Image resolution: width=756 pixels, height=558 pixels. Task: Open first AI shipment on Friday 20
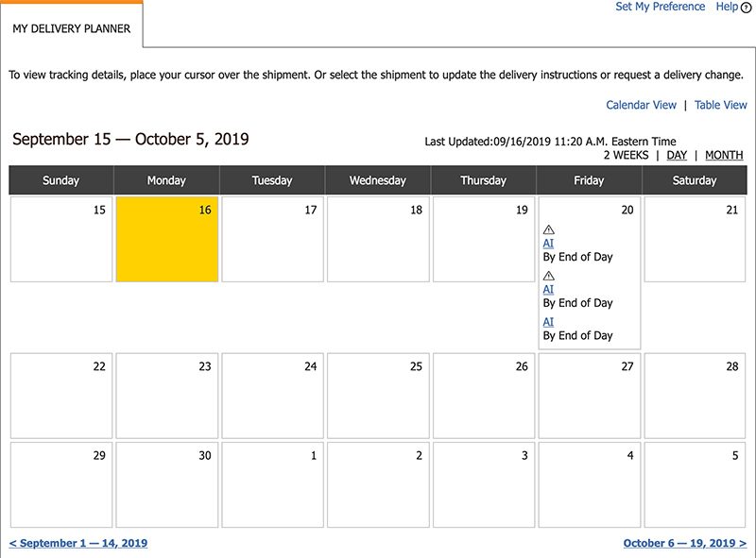548,243
